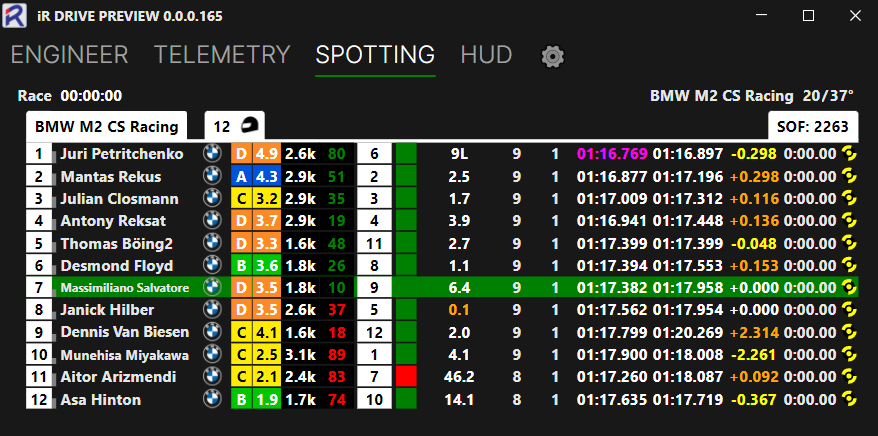Click the helmet driver count icon

tap(249, 126)
